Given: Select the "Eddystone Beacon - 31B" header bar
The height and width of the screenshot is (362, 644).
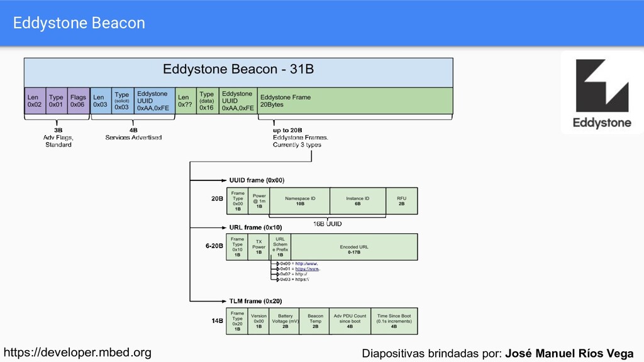Looking at the screenshot, I should click(238, 72).
